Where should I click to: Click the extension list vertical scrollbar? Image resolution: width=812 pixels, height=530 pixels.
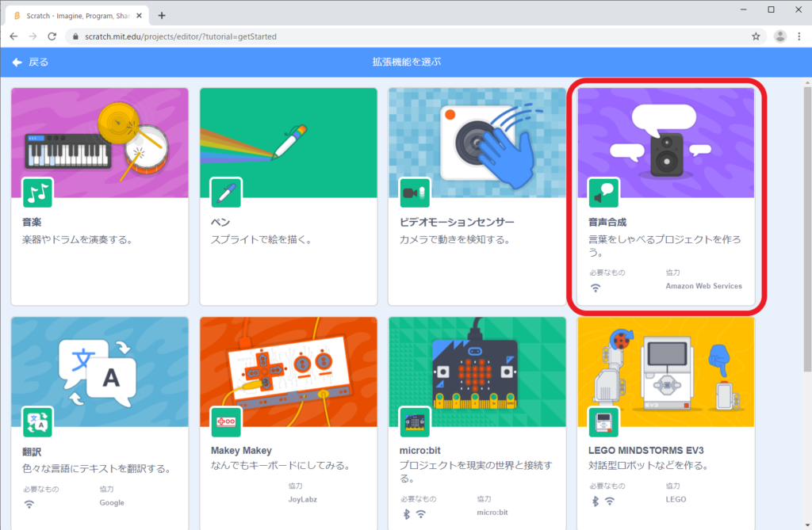point(807,227)
